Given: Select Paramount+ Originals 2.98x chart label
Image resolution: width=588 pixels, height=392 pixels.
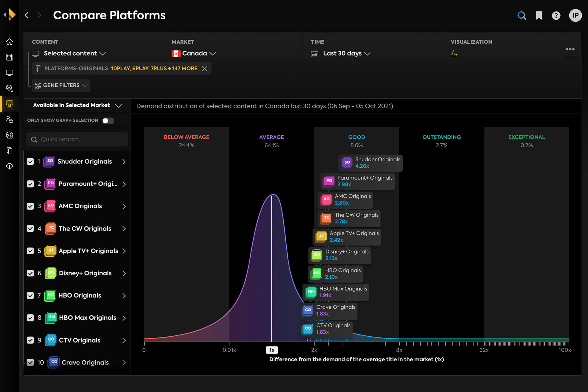Looking at the screenshot, I should point(357,181).
